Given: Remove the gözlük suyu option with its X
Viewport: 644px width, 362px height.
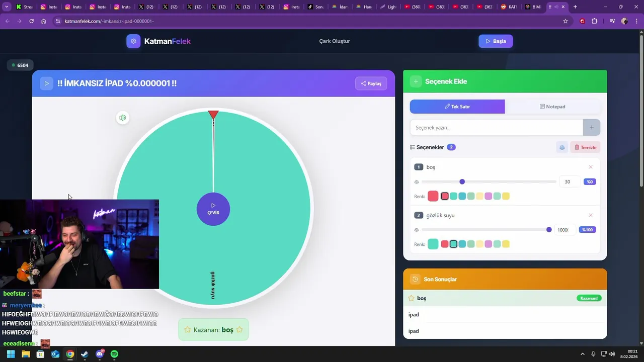Looking at the screenshot, I should click(591, 215).
